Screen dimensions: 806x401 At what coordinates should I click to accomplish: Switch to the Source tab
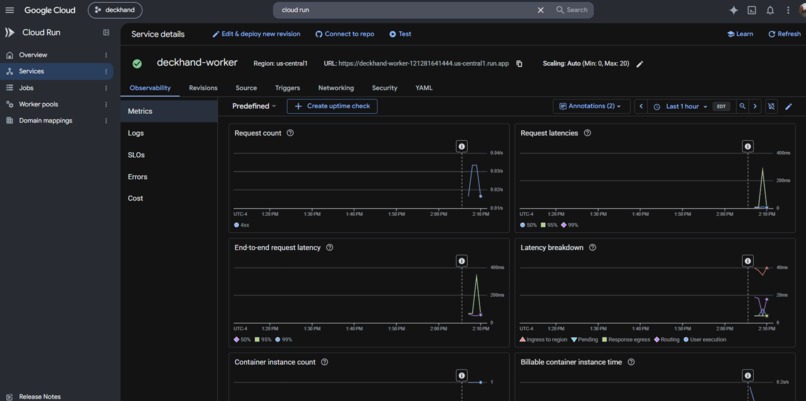(x=246, y=88)
